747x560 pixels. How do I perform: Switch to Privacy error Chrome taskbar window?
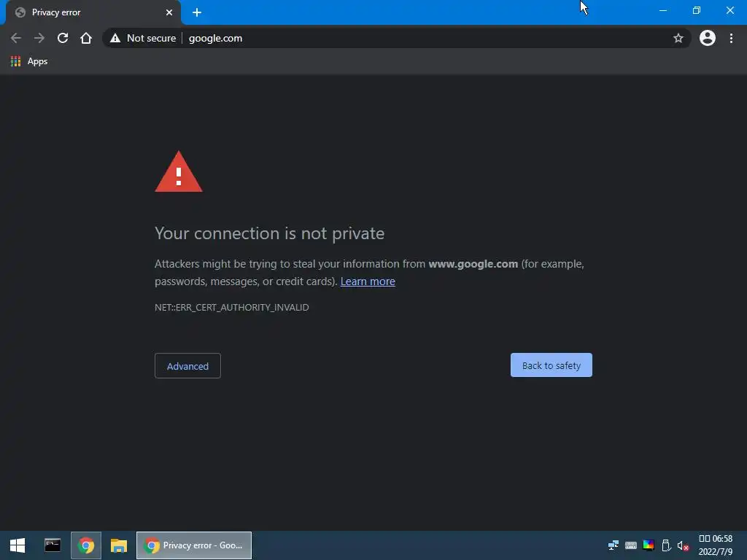tap(194, 545)
